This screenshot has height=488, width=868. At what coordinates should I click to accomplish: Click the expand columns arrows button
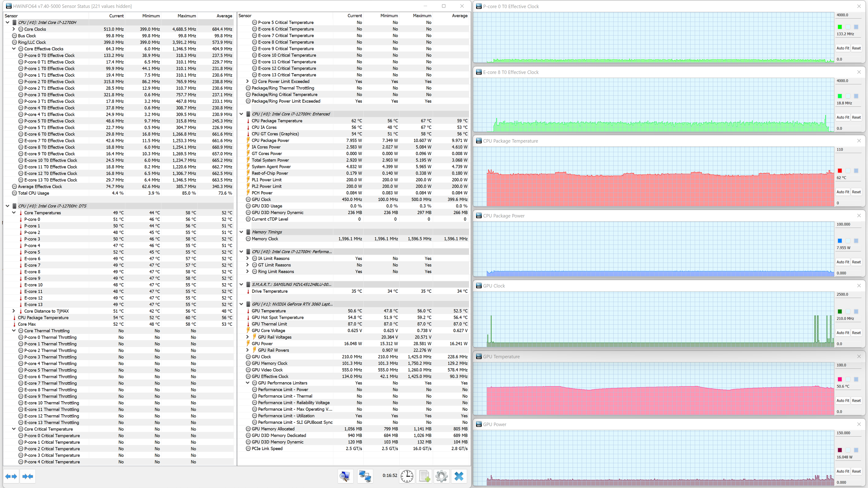coord(11,476)
